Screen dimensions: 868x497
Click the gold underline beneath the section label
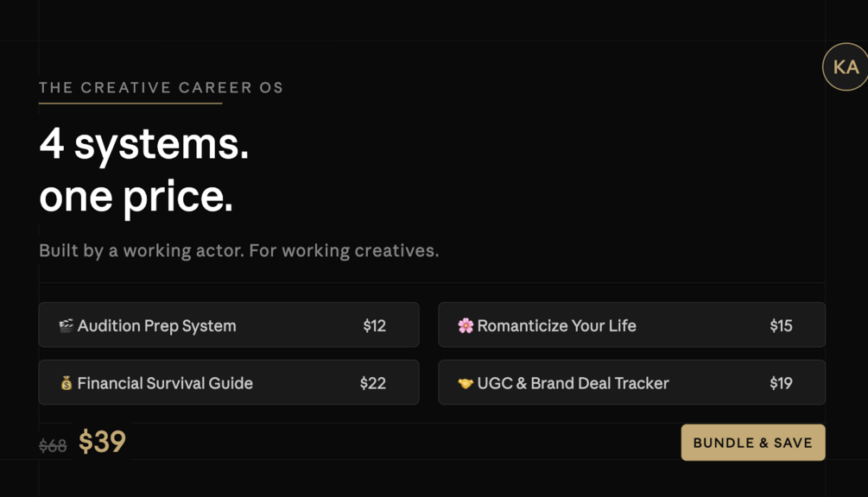[130, 103]
